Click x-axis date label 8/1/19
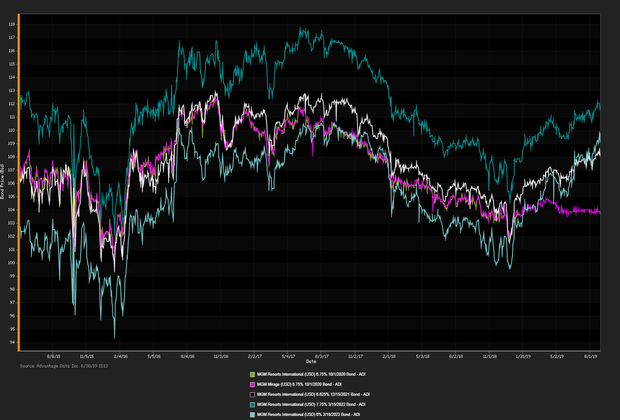Image resolution: width=620 pixels, height=420 pixels. coord(590,356)
